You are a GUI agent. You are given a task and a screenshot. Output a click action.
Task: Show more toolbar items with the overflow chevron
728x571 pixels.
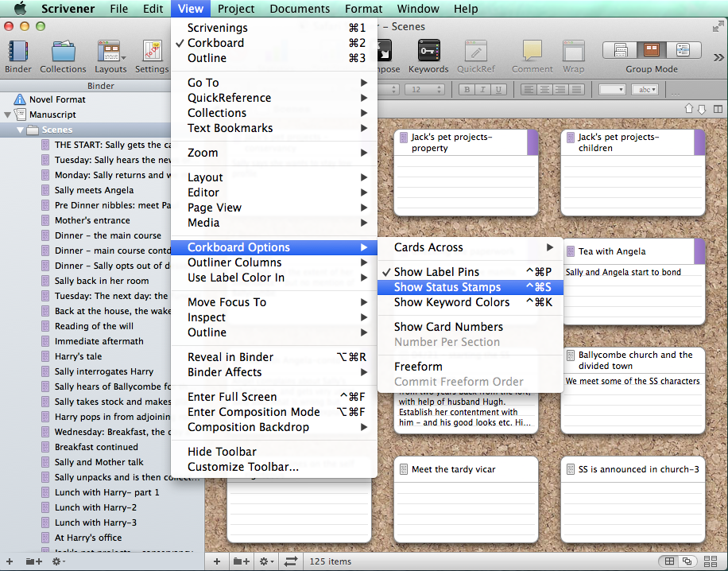coord(718,57)
